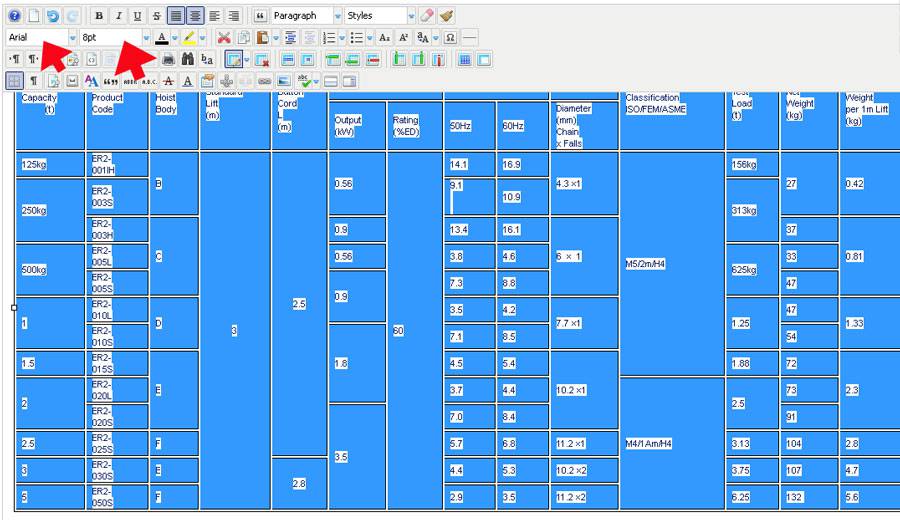Click the Help question mark icon
The image size is (900, 520).
[14, 16]
